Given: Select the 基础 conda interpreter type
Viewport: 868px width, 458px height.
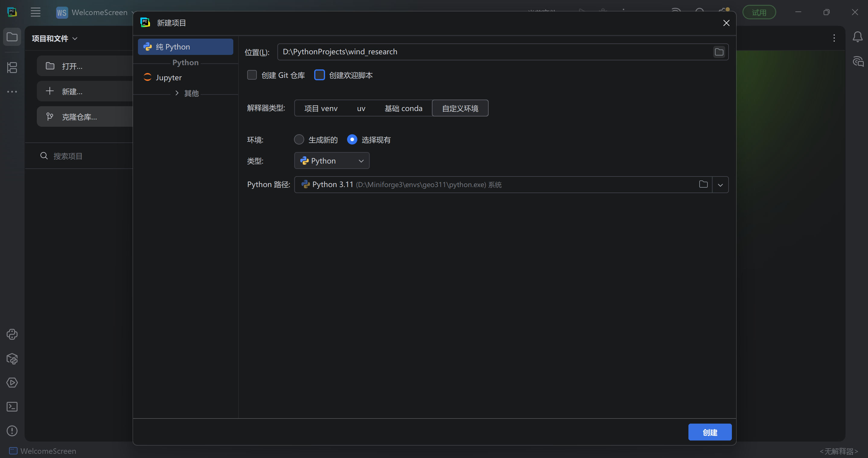Looking at the screenshot, I should [x=403, y=108].
